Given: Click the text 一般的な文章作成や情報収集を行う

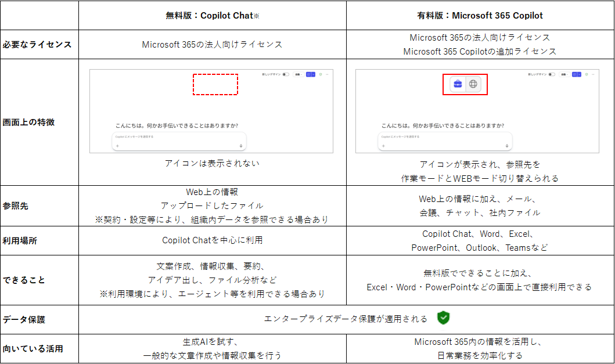Looking at the screenshot, I should 212,356.
